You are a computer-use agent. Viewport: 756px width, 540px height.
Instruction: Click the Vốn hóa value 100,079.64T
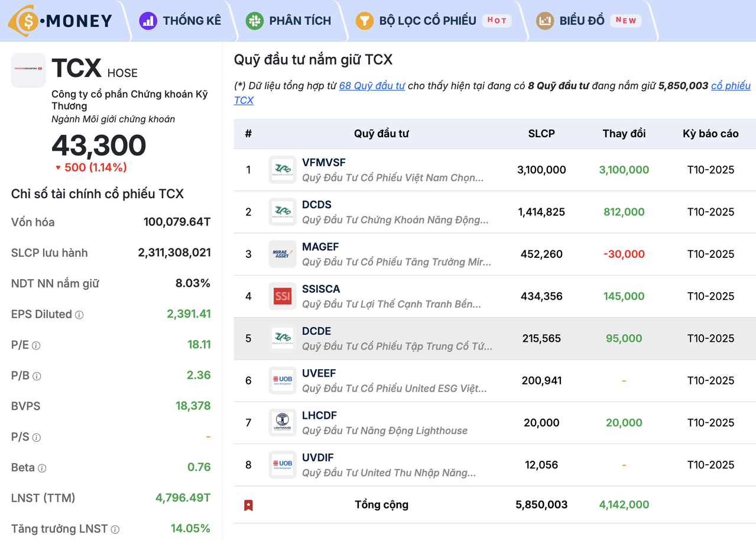pos(177,222)
